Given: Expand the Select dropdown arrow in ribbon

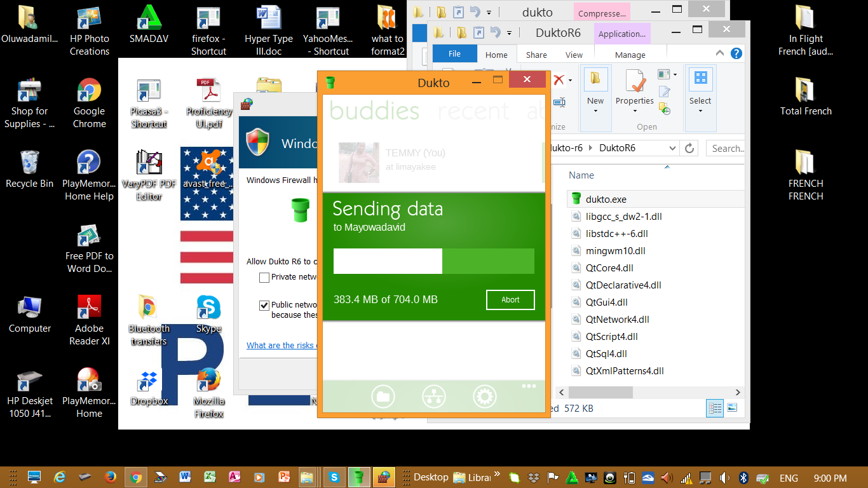Looking at the screenshot, I should click(x=700, y=111).
